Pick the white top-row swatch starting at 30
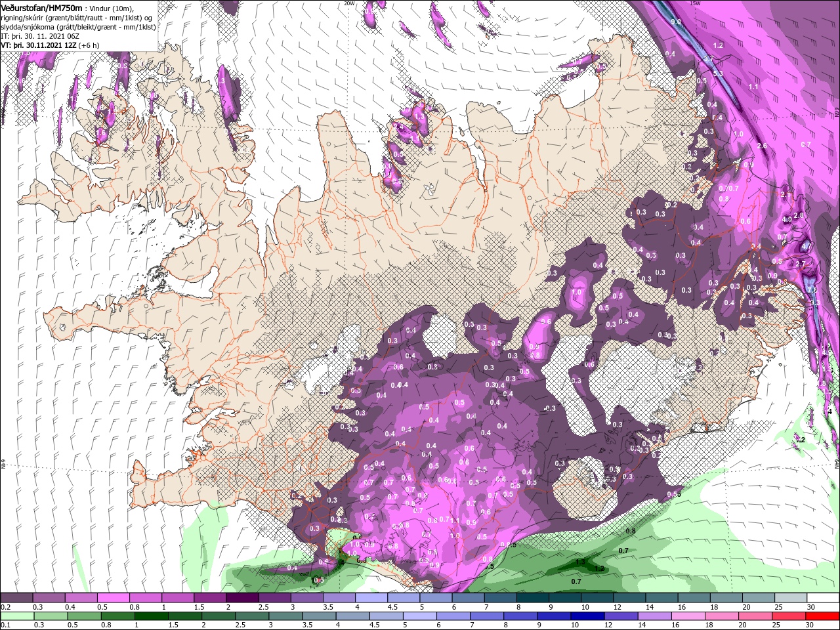The width and height of the screenshot is (840, 630). tap(824, 598)
